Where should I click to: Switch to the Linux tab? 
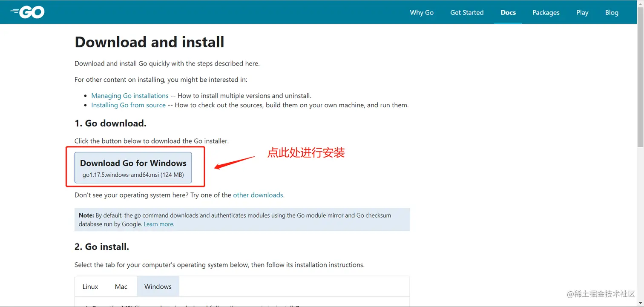pyautogui.click(x=90, y=287)
